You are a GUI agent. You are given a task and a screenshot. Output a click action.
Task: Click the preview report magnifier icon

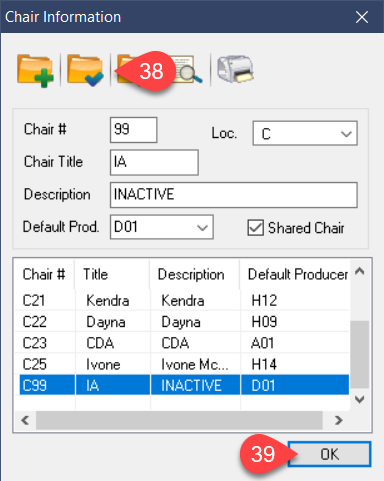(x=188, y=69)
